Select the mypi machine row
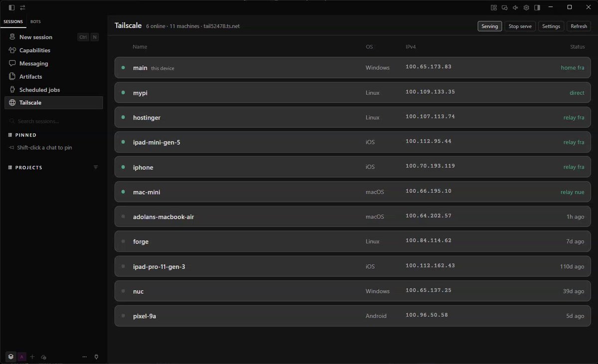Image resolution: width=598 pixels, height=364 pixels. click(x=353, y=92)
